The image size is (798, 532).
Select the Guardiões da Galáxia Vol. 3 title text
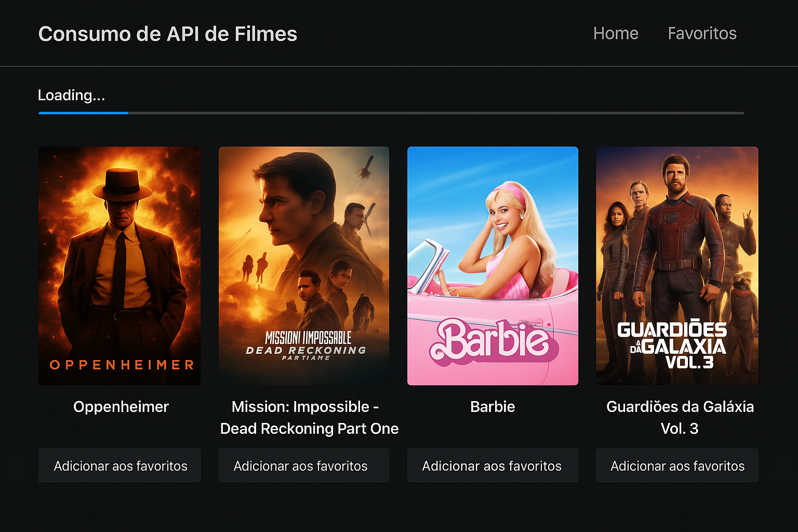pyautogui.click(x=680, y=418)
